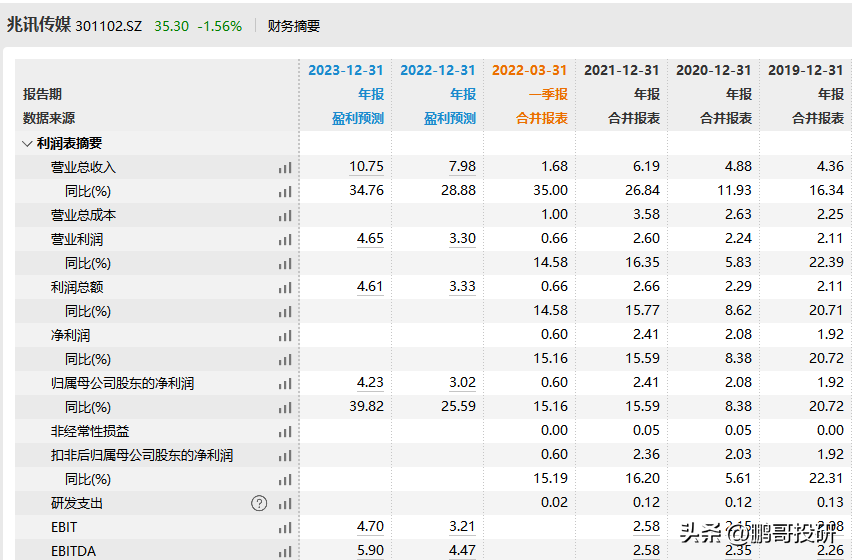Click growth value 39.82 in 2023 column
Screen dimensions: 852x560
pyautogui.click(x=366, y=406)
